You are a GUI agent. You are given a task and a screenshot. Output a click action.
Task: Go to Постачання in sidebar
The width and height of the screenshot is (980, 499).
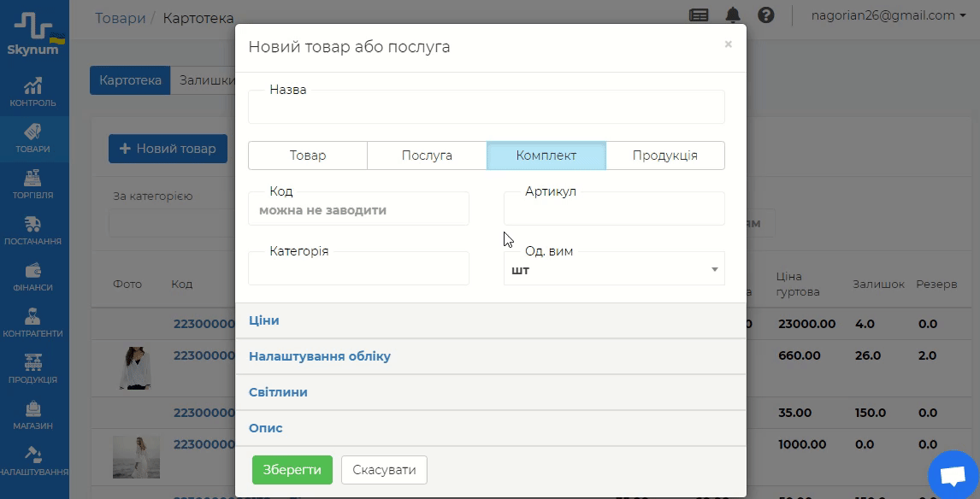33,231
